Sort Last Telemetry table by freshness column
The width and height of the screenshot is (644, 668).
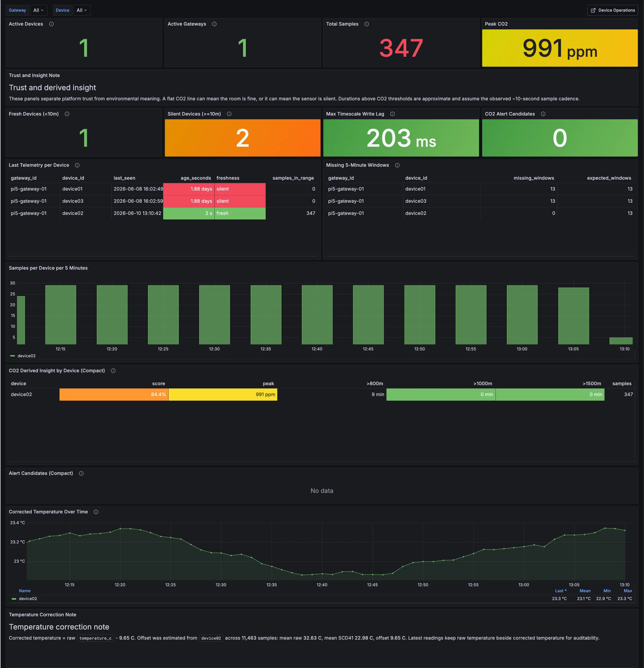[x=228, y=178]
